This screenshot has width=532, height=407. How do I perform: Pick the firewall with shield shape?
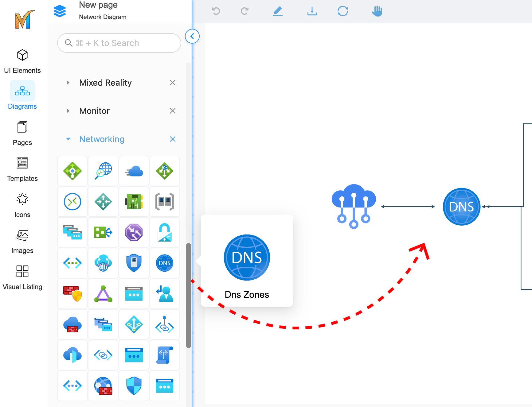coord(72,294)
